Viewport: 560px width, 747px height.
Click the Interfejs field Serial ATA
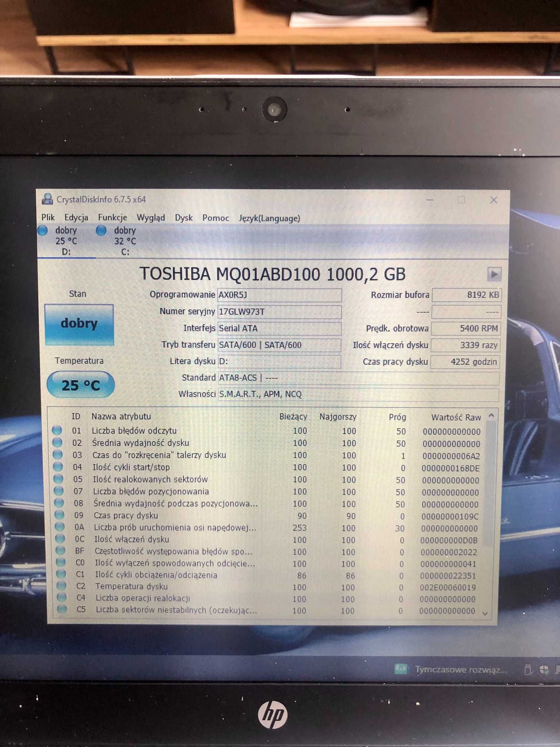click(279, 328)
